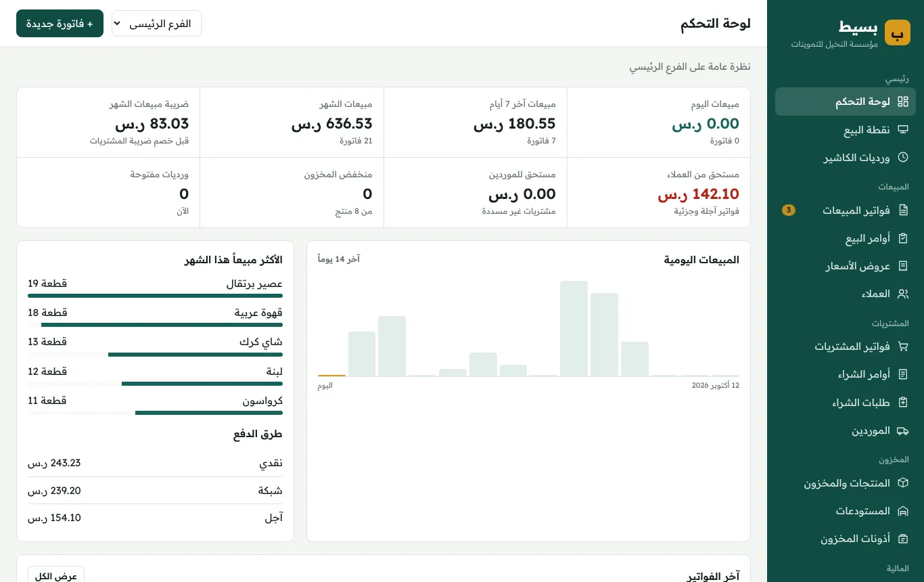Click the dashboard grid icon beside لوحة التحكم in sidebar

pos(902,102)
